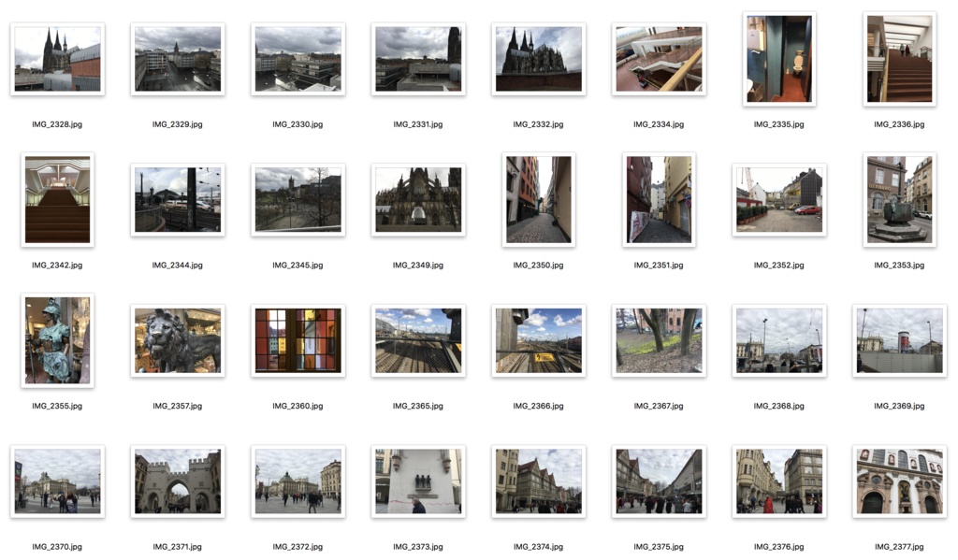The height and width of the screenshot is (560, 958).
Task: Click the file name IMG_2360.jpg
Action: point(298,406)
